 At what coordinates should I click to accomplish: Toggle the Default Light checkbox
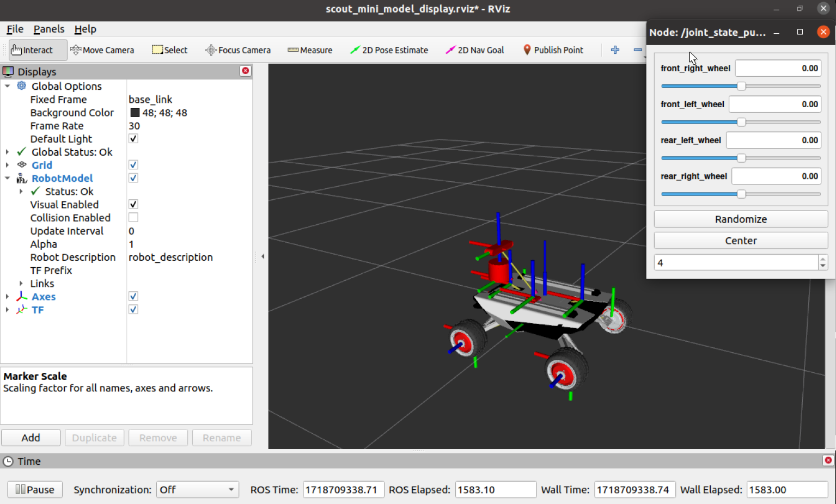(x=133, y=138)
